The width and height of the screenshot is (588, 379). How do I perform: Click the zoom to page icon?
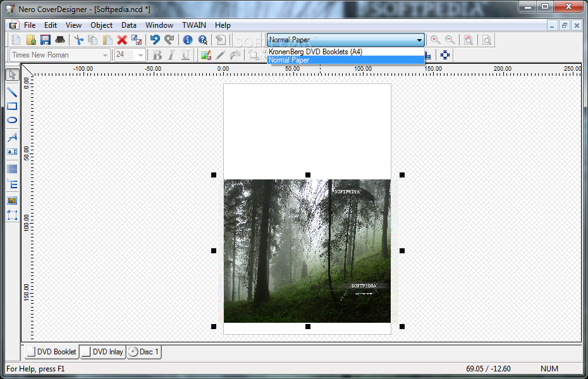pyautogui.click(x=487, y=40)
